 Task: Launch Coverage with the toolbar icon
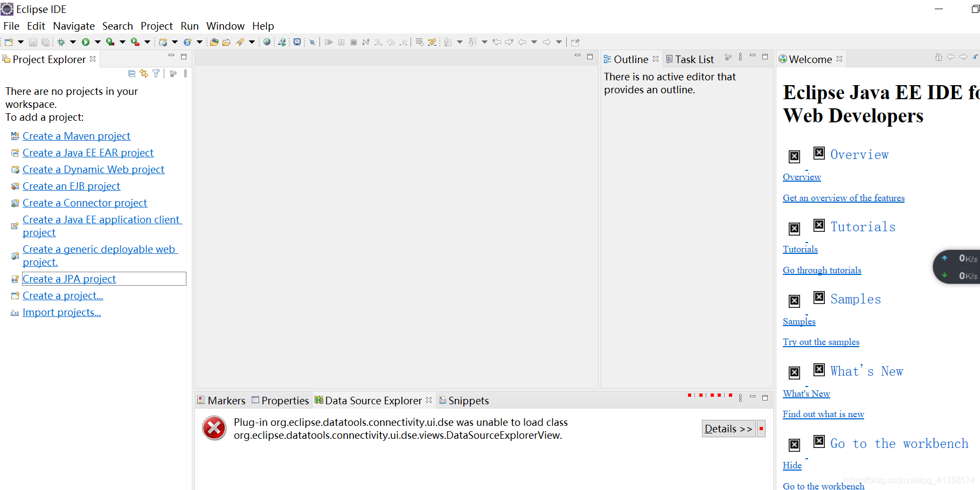point(110,42)
